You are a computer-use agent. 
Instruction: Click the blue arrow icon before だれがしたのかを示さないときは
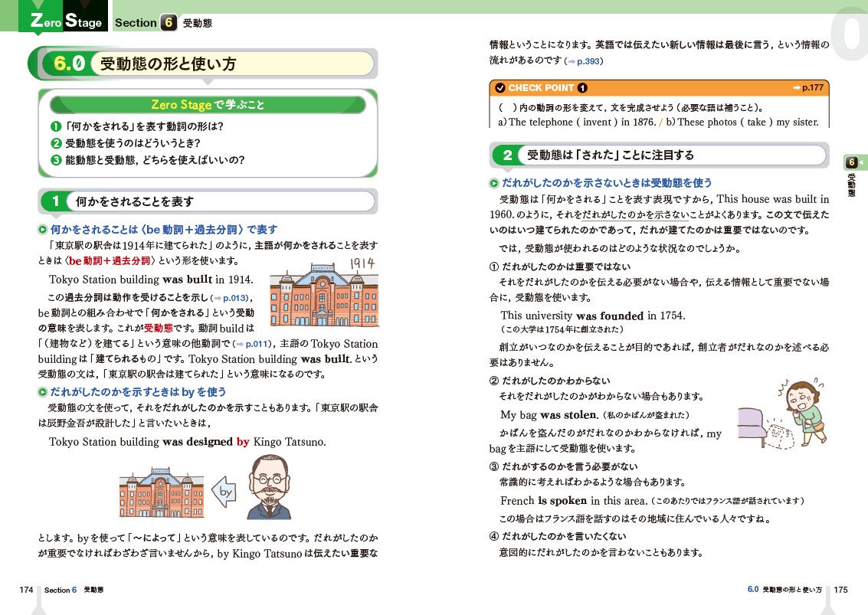click(494, 184)
